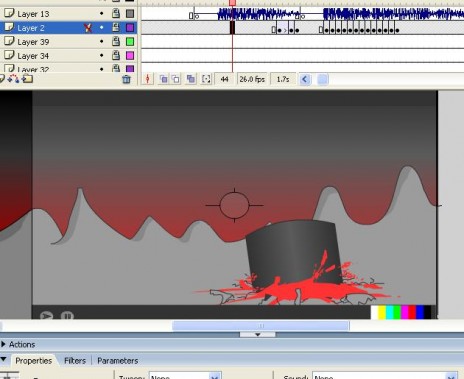Open the Sound dropdown

(451, 377)
